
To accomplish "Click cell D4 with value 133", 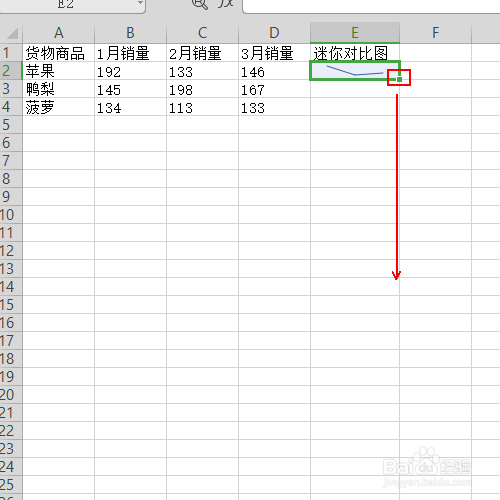I will click(x=274, y=107).
